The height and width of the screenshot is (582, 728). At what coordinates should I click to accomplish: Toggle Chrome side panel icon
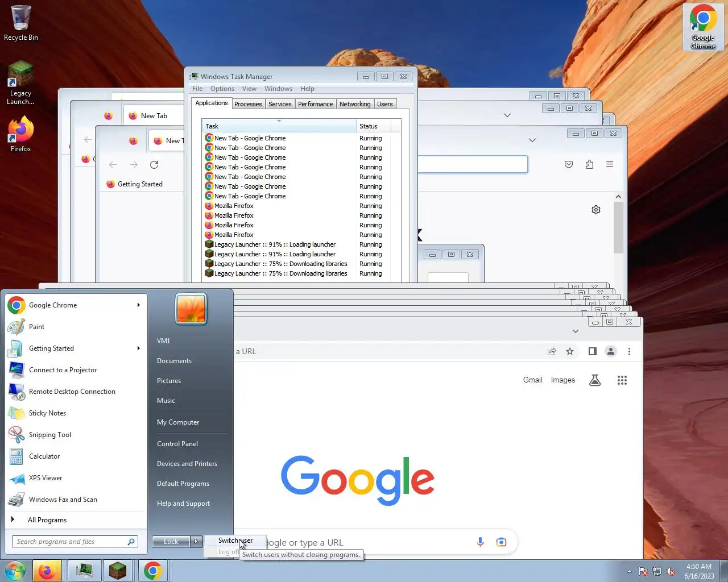[593, 351]
